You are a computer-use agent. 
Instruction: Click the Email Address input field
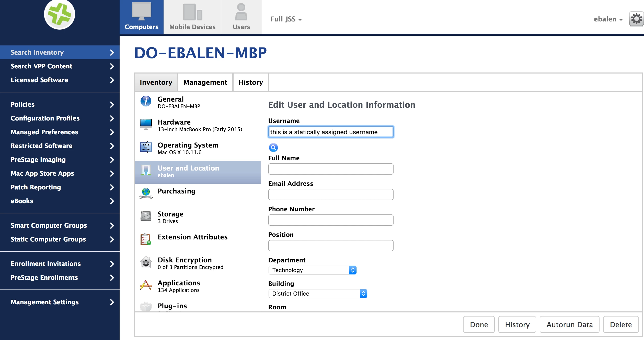coord(331,195)
